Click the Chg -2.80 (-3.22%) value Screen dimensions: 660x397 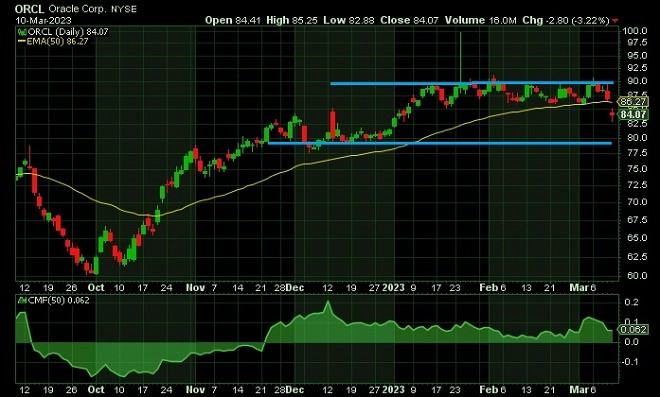(566, 20)
